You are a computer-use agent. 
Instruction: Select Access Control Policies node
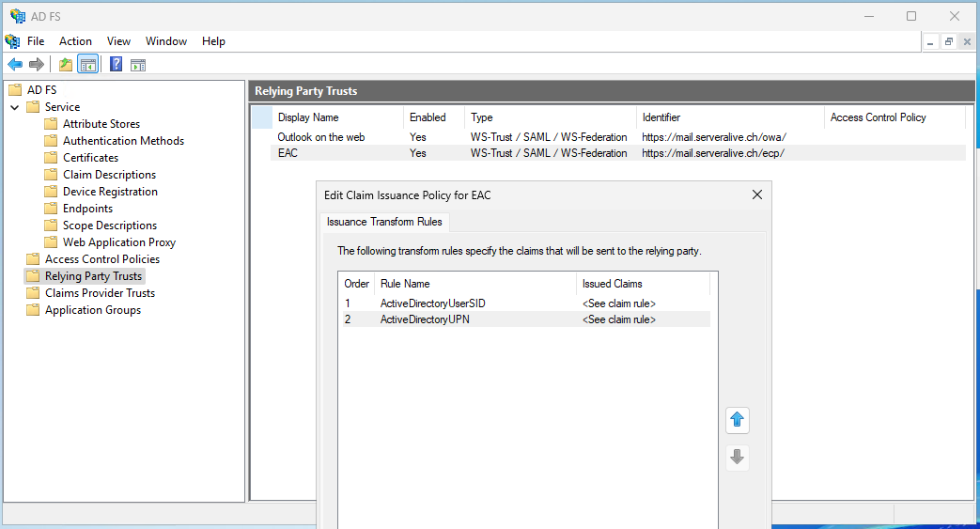[102, 259]
